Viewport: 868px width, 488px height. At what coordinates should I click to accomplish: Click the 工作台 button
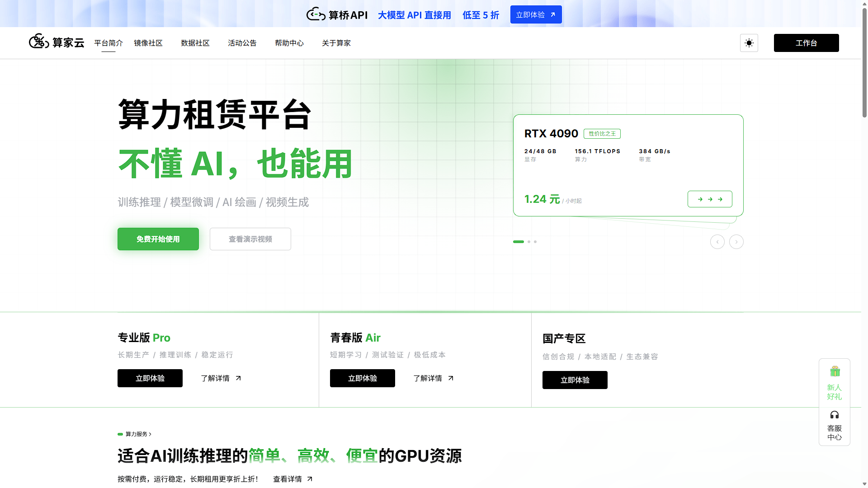pyautogui.click(x=807, y=43)
